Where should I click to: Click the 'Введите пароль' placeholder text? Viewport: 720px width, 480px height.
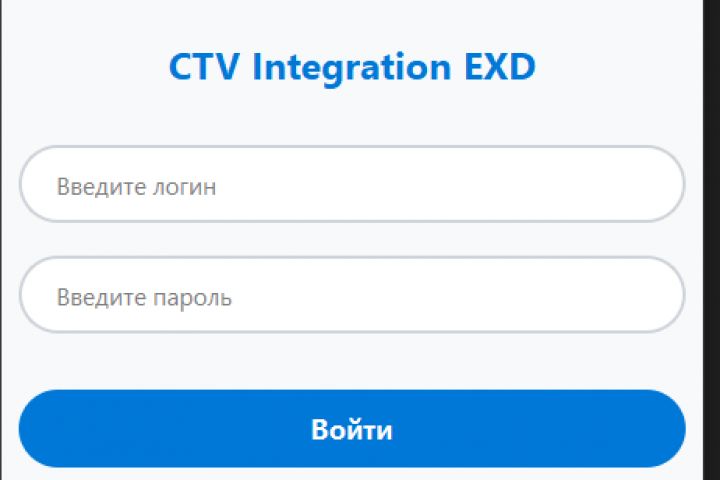tap(144, 297)
